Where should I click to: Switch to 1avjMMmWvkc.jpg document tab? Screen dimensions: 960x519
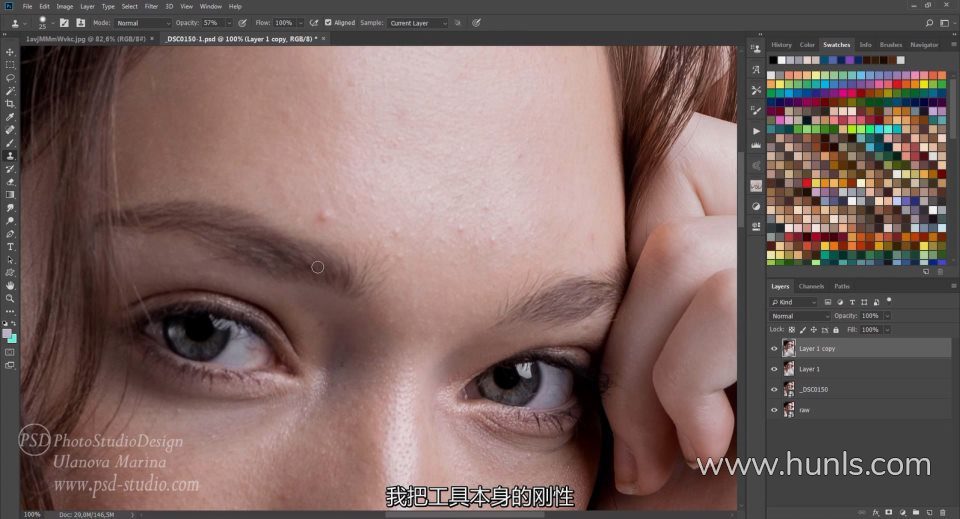[x=86, y=39]
